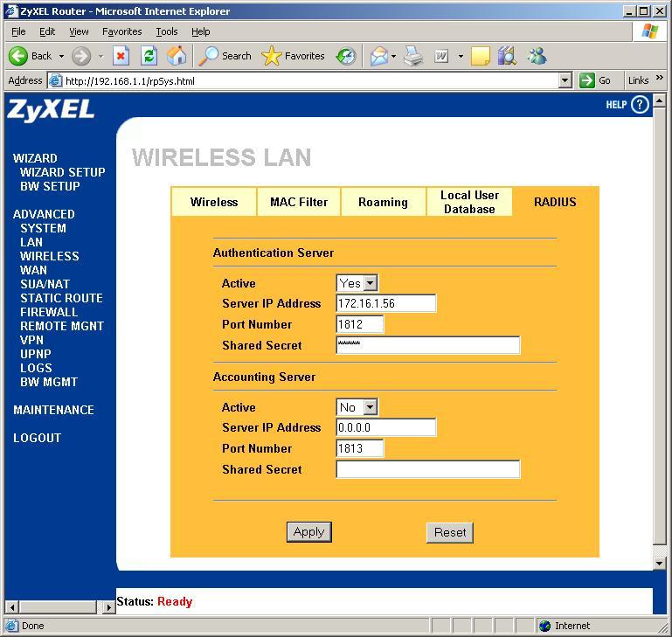This screenshot has height=637, width=672.
Task: Open WIZARD SETUP in sidebar
Action: [63, 172]
